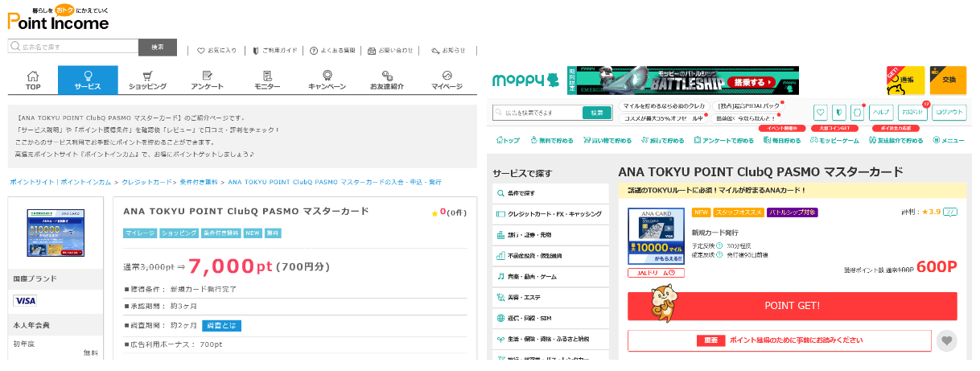Open moppy お知らせ notifications button
The width and height of the screenshot is (980, 371).
(912, 113)
